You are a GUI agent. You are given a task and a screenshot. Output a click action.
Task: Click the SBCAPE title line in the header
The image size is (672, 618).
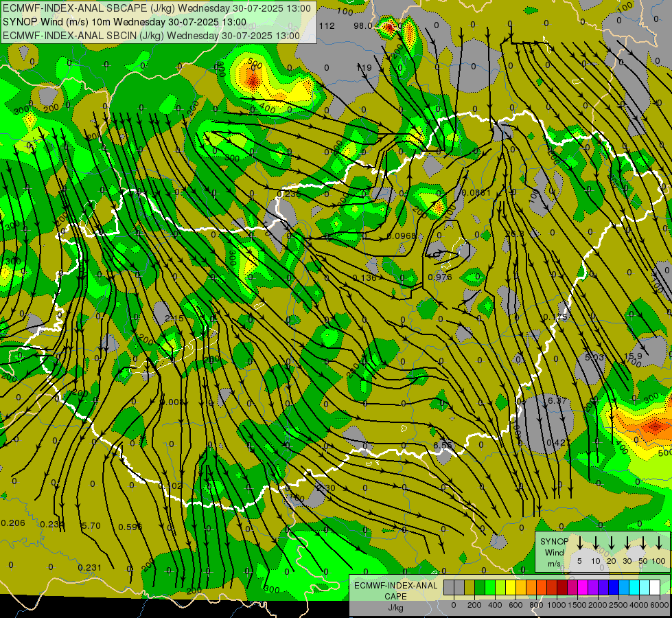point(157,8)
